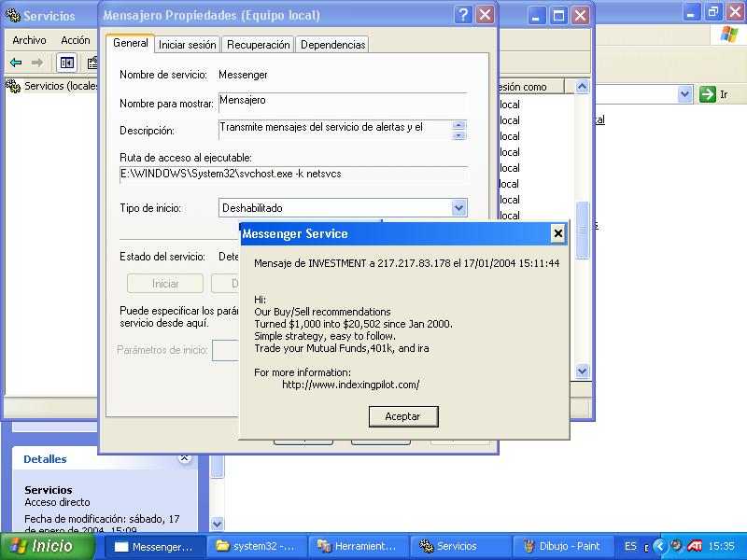The image size is (747, 560).
Task: Open the Tipo de inicio dropdown
Action: point(458,207)
